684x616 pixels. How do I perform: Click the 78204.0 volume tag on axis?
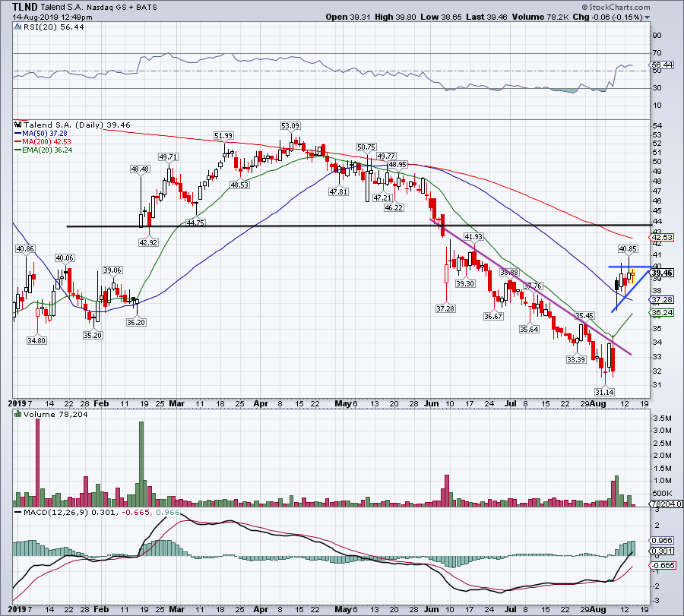(666, 504)
